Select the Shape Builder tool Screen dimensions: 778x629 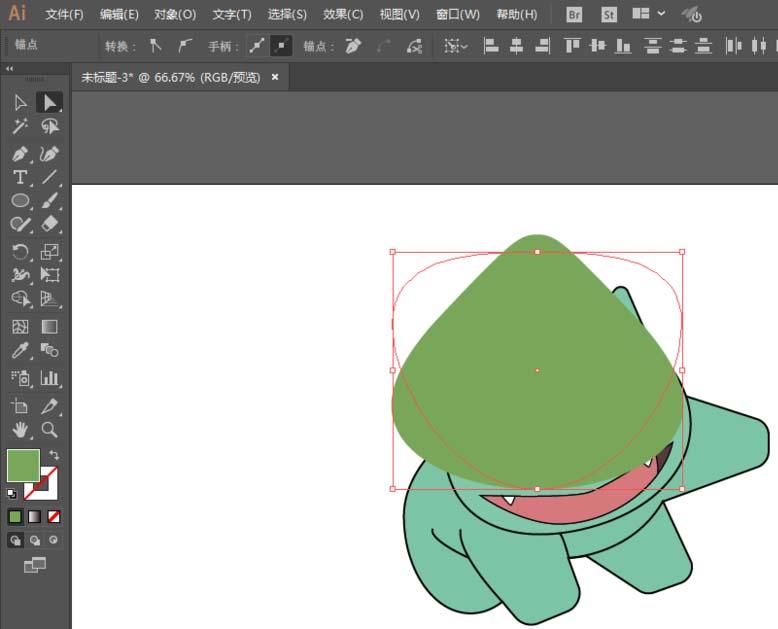20,299
